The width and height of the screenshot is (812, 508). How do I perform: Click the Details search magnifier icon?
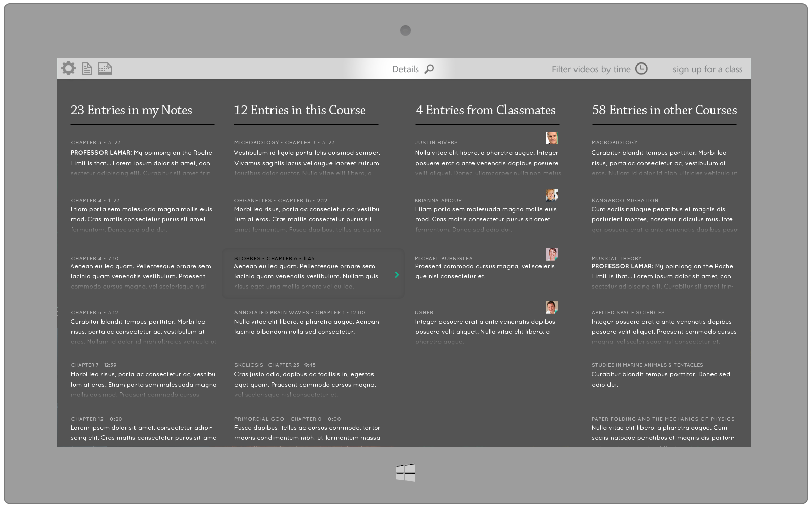click(x=429, y=69)
